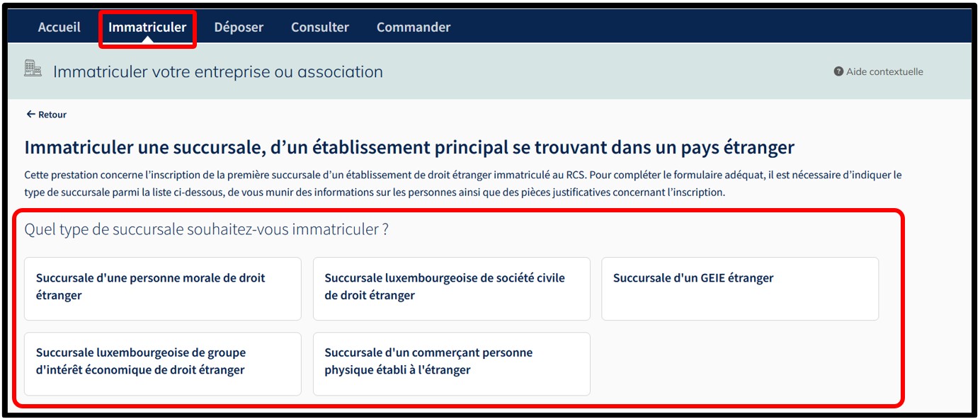Open the Aide contextuelle link
The width and height of the screenshot is (980, 419).
tap(884, 71)
